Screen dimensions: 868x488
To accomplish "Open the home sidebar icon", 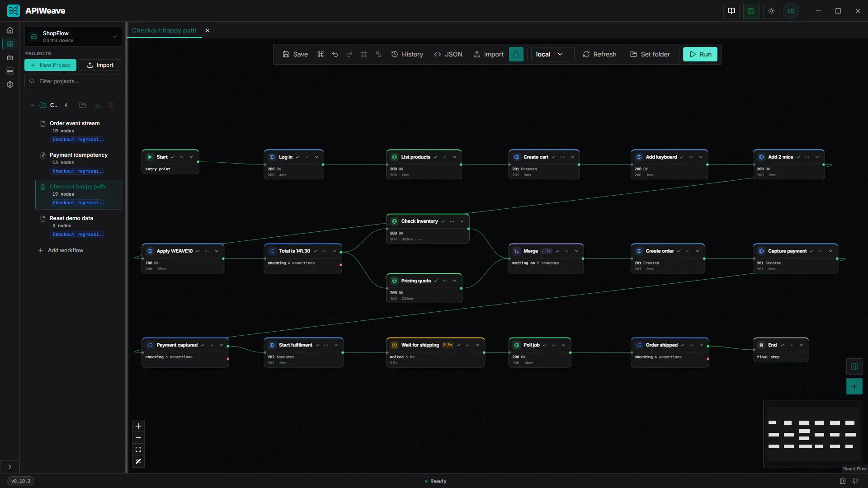I will [x=10, y=30].
